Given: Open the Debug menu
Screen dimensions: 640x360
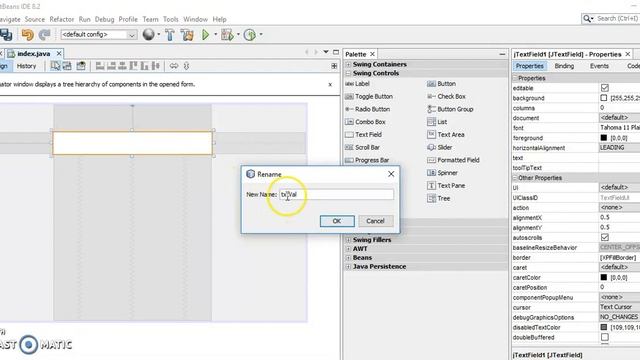Looking at the screenshot, I should pos(104,19).
